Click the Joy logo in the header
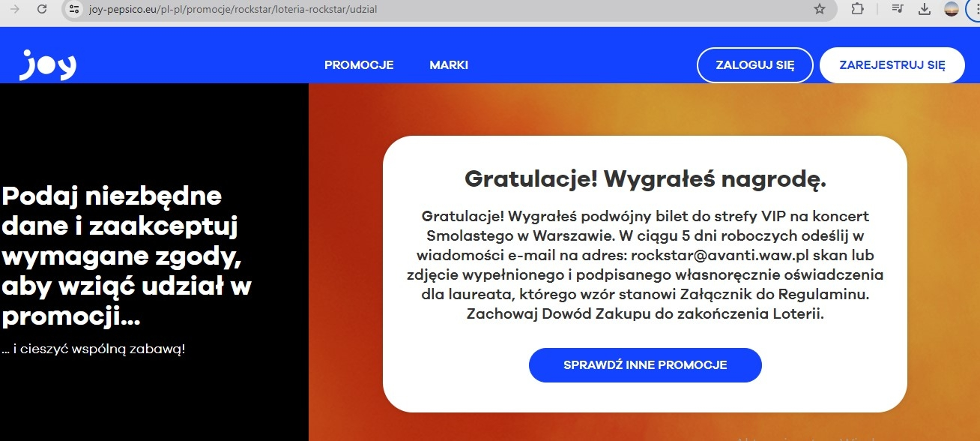The height and width of the screenshot is (441, 980). tap(47, 65)
